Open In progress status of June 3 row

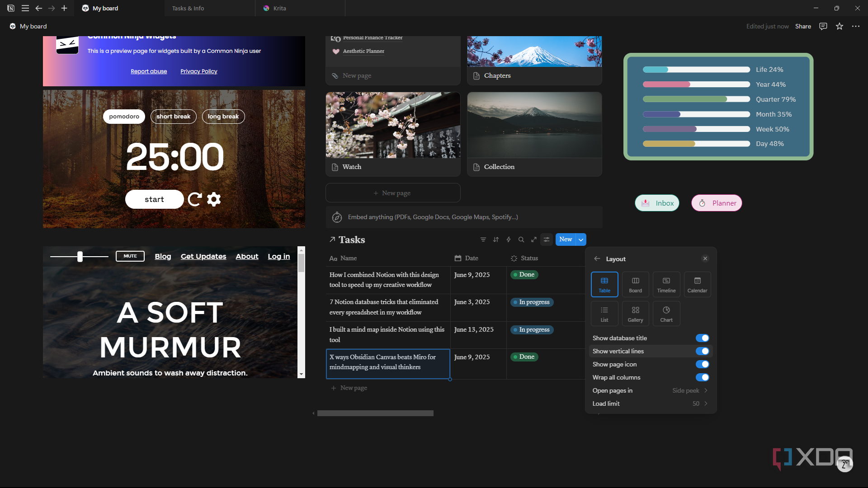pos(532,302)
